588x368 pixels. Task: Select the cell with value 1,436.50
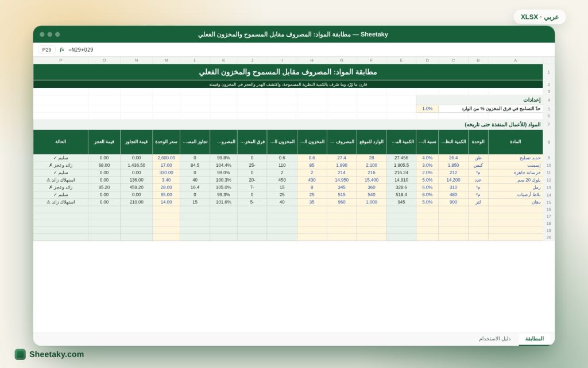[137, 165]
